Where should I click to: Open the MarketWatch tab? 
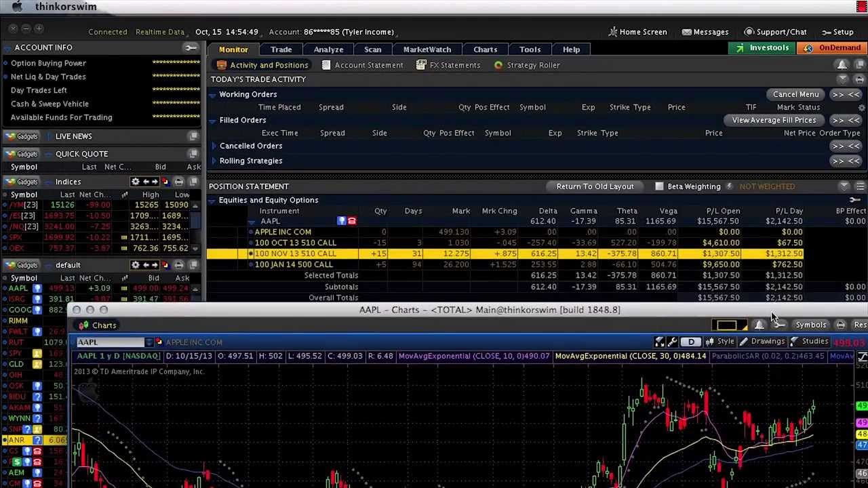click(x=427, y=49)
